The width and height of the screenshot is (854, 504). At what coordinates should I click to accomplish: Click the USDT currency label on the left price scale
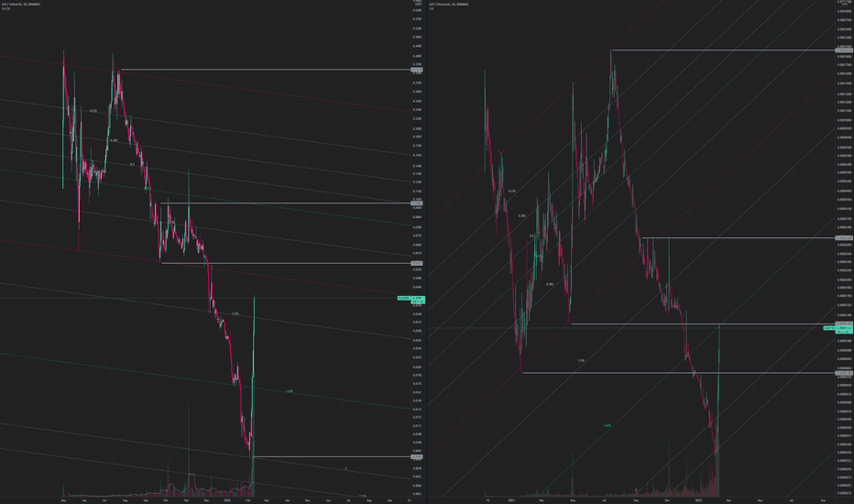point(418,4)
